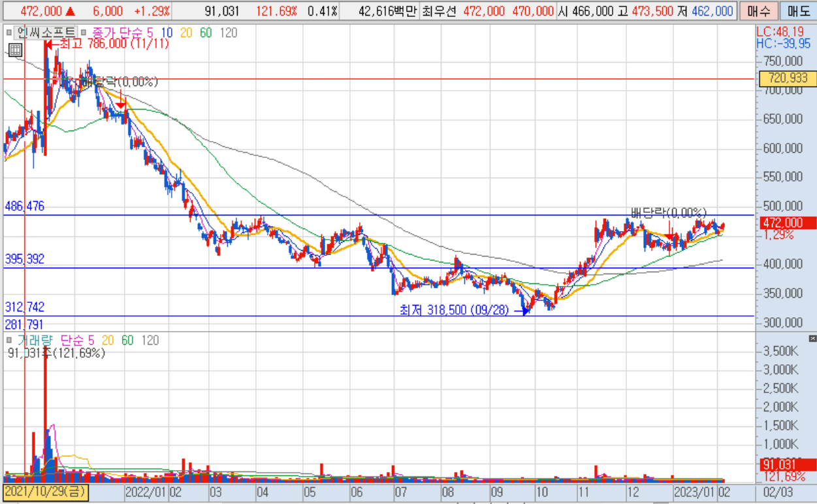Click the current price 472,000 in header
Viewport: 817px width, 504px height.
[41, 12]
